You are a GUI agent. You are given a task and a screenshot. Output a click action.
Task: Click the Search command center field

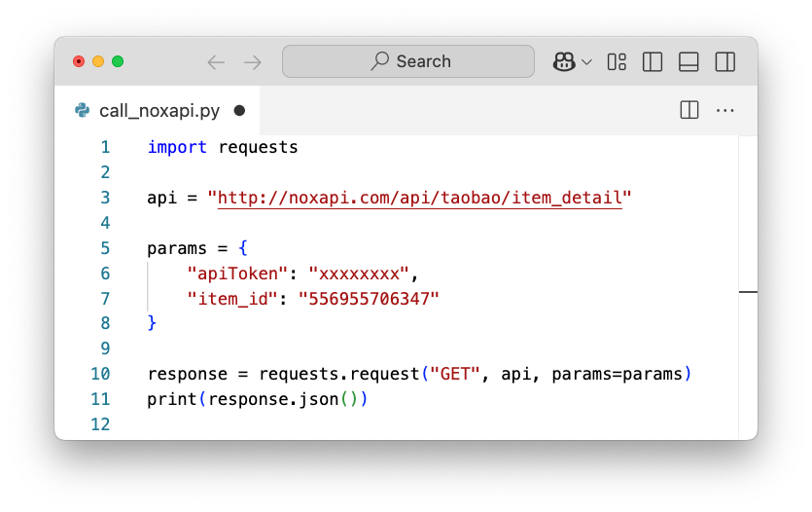tap(408, 61)
